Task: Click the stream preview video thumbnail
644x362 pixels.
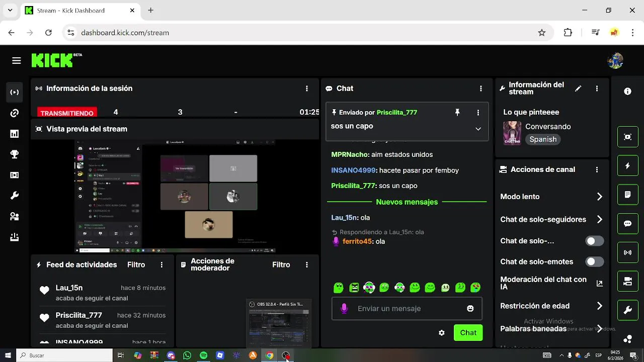Action: (175, 196)
